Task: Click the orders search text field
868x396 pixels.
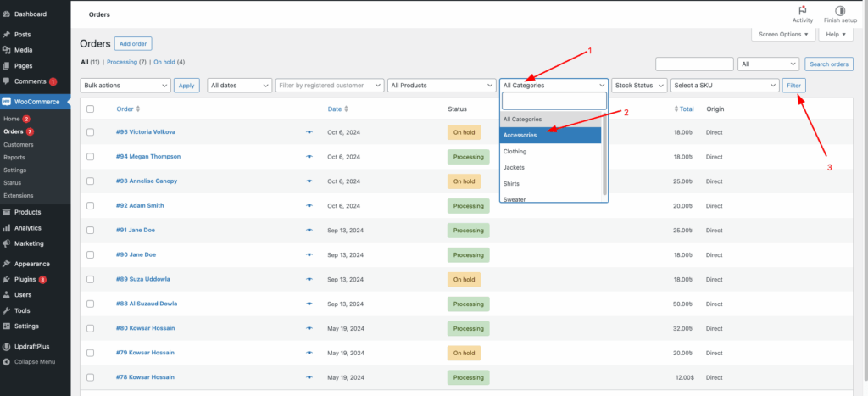Action: 695,64
